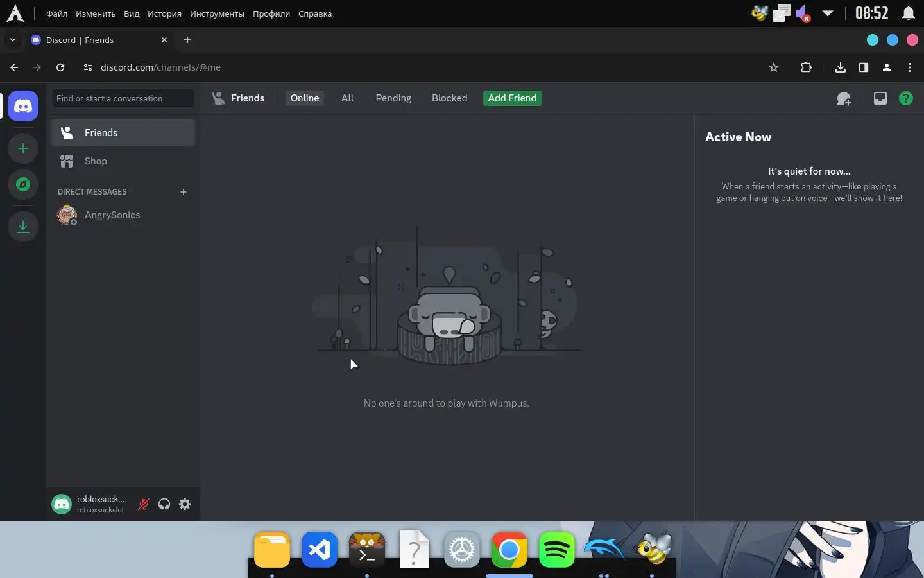Open the Shop page
This screenshot has height=578, width=924.
tap(123, 161)
